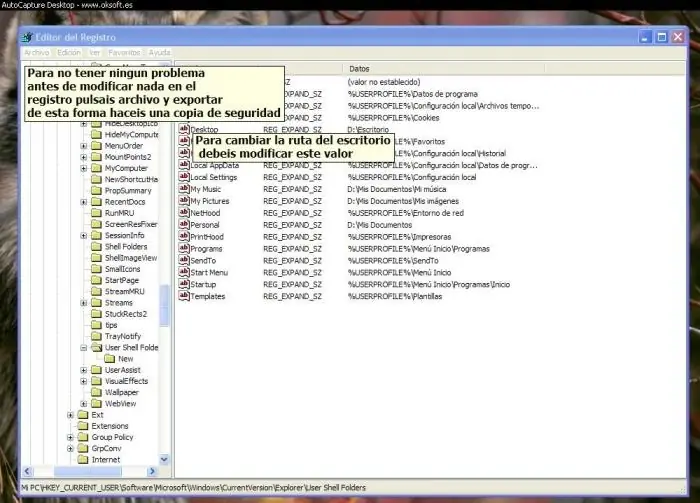Expand the GrpConv tree node
The image size is (700, 503).
pyautogui.click(x=70, y=449)
